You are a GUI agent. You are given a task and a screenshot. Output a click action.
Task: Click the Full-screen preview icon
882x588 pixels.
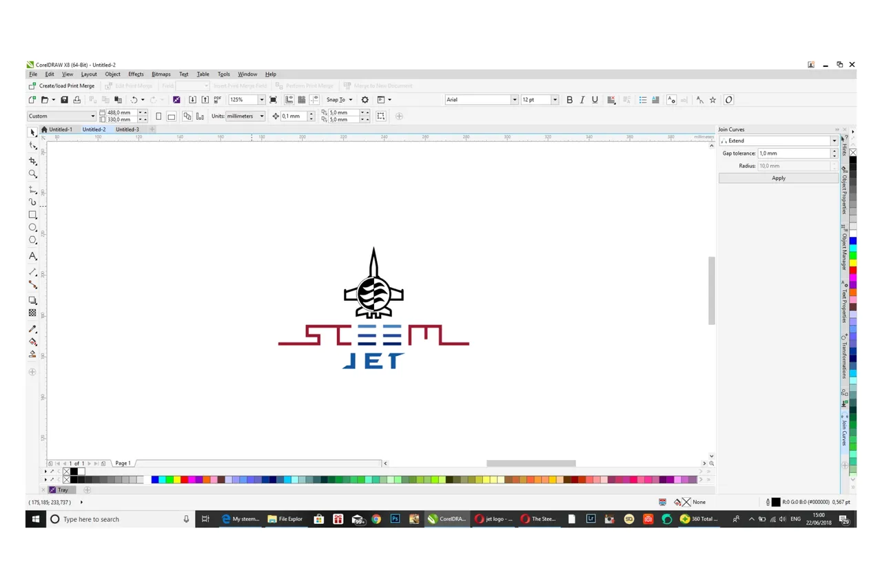click(x=274, y=100)
